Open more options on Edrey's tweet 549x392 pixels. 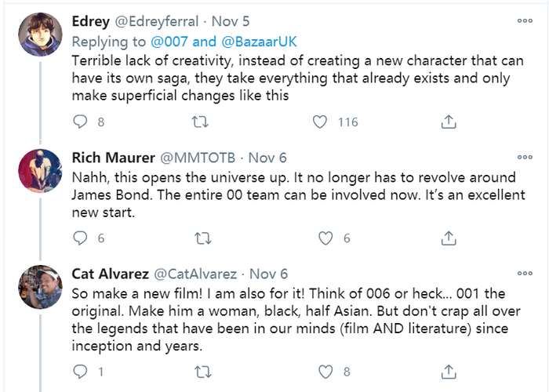[x=524, y=20]
